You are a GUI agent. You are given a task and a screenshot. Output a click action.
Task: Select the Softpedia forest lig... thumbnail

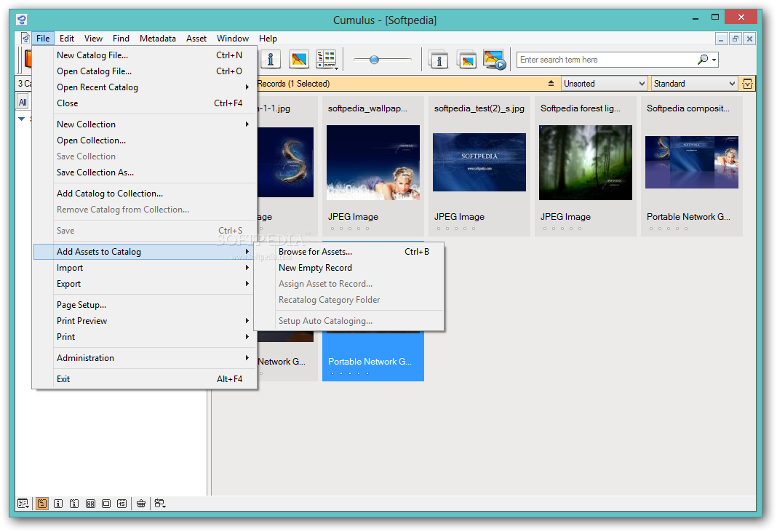pos(586,162)
